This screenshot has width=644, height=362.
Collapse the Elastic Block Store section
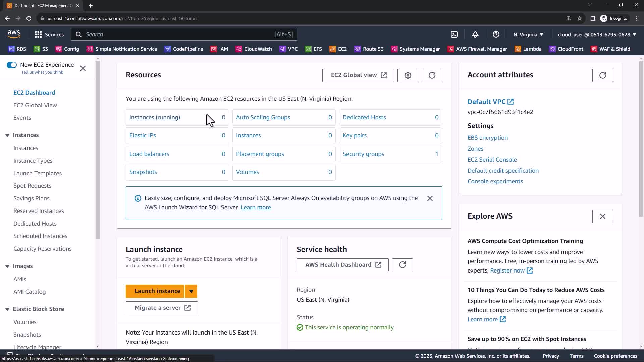click(7, 309)
